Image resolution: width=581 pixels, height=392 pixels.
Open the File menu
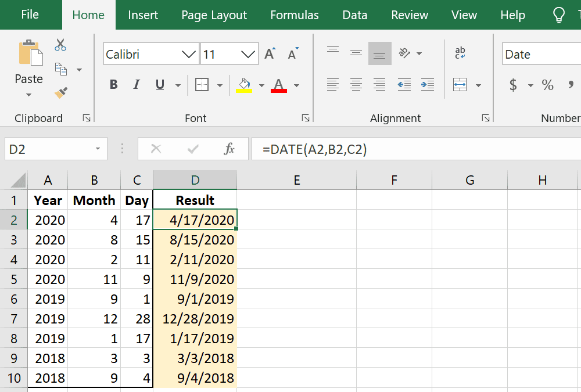tap(30, 15)
